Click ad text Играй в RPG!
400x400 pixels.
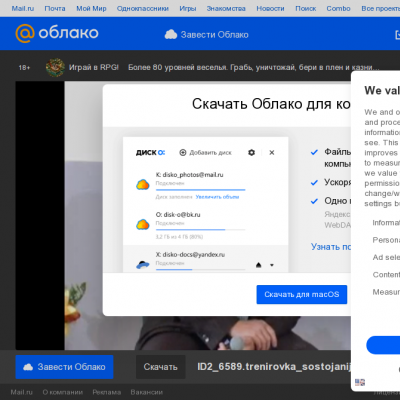94,67
